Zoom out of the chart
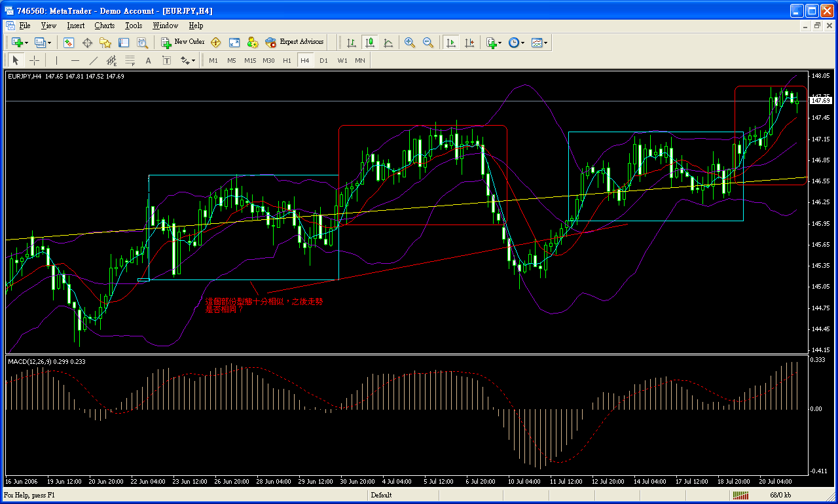 (x=428, y=43)
